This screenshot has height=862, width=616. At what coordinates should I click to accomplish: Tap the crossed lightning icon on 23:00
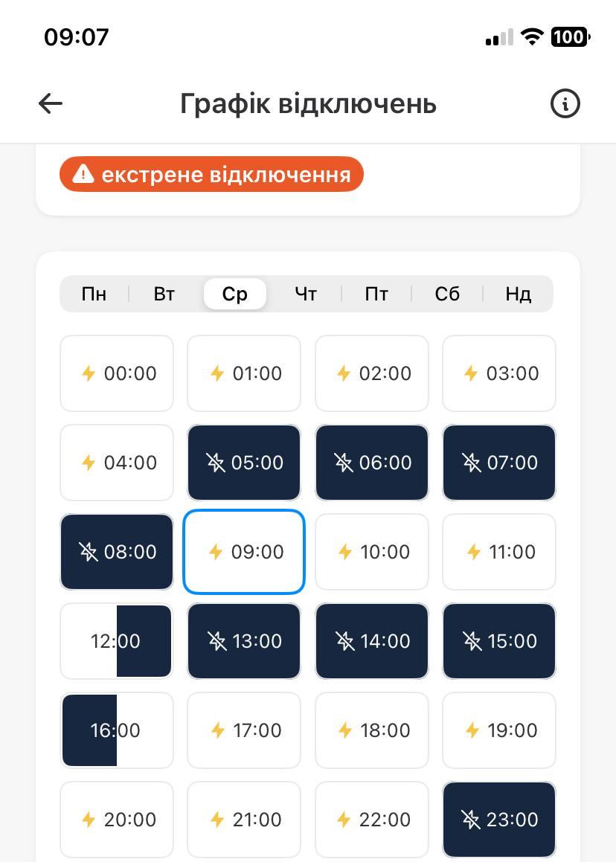(x=471, y=820)
